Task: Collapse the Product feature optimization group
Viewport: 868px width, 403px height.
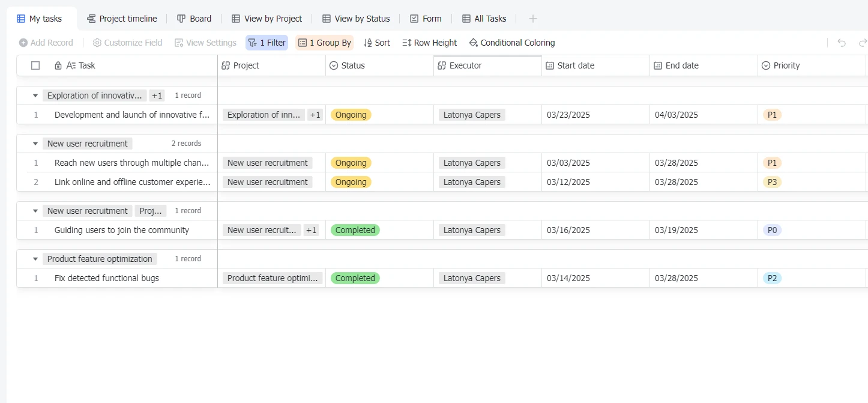Action: point(35,259)
